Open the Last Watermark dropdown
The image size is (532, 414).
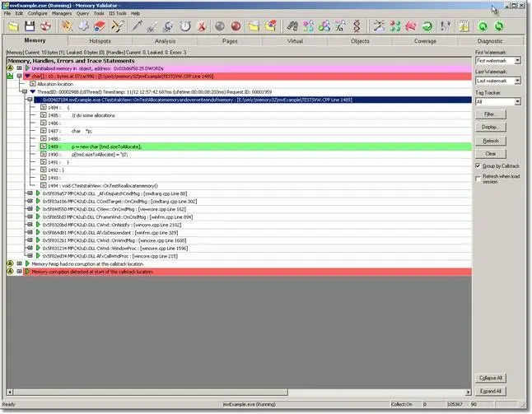pyautogui.click(x=517, y=81)
